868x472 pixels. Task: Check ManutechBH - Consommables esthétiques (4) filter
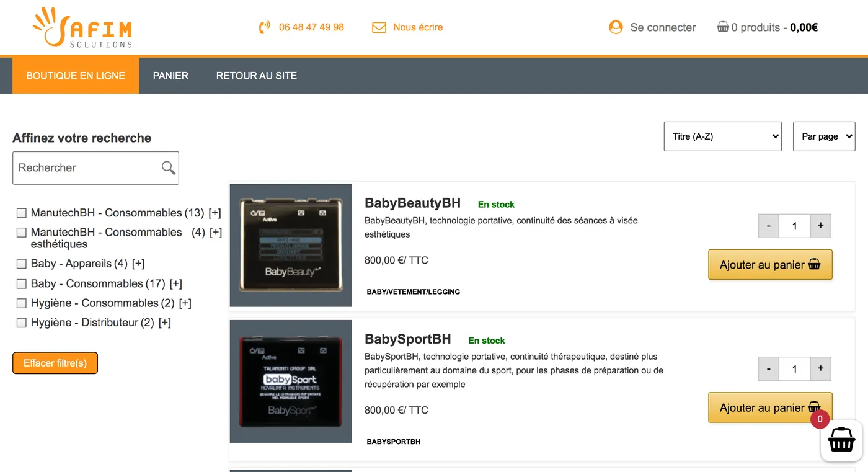click(22, 233)
